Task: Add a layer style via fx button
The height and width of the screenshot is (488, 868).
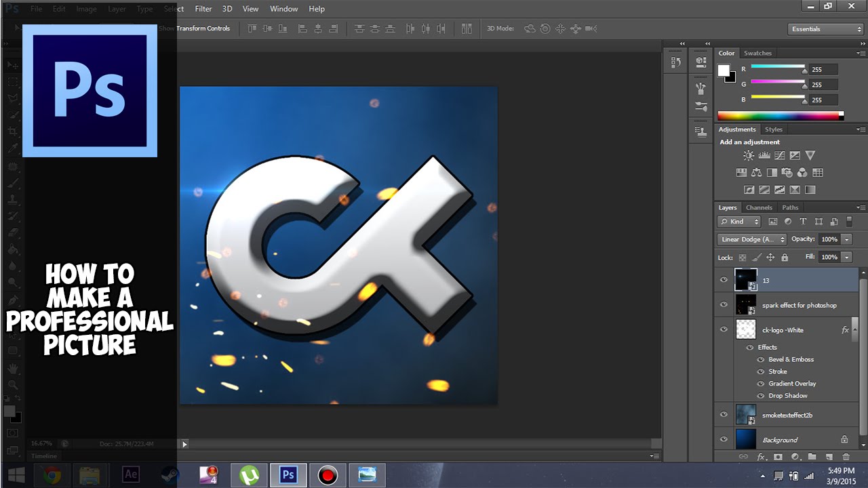Action: coord(761,457)
